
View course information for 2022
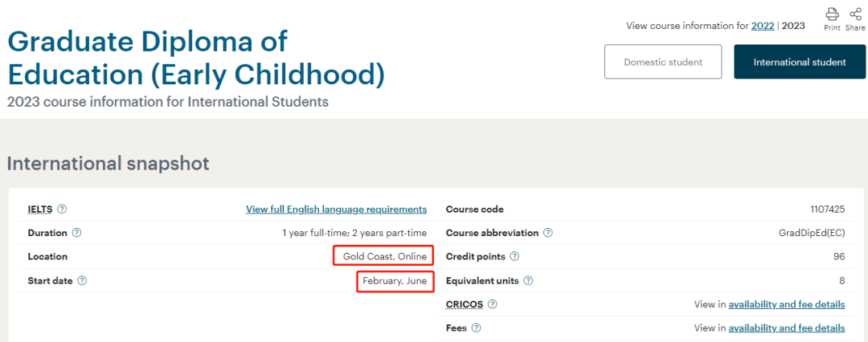tap(762, 26)
